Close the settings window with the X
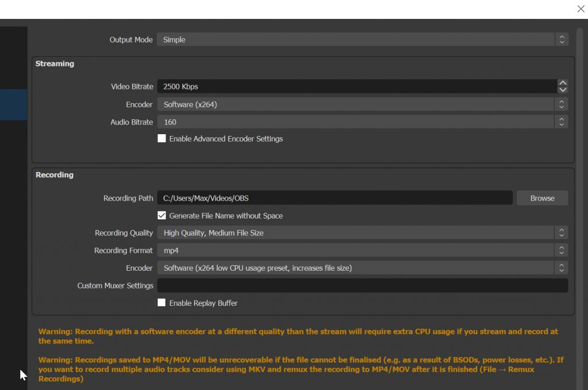Viewport: 588px width, 390px height. (x=581, y=9)
